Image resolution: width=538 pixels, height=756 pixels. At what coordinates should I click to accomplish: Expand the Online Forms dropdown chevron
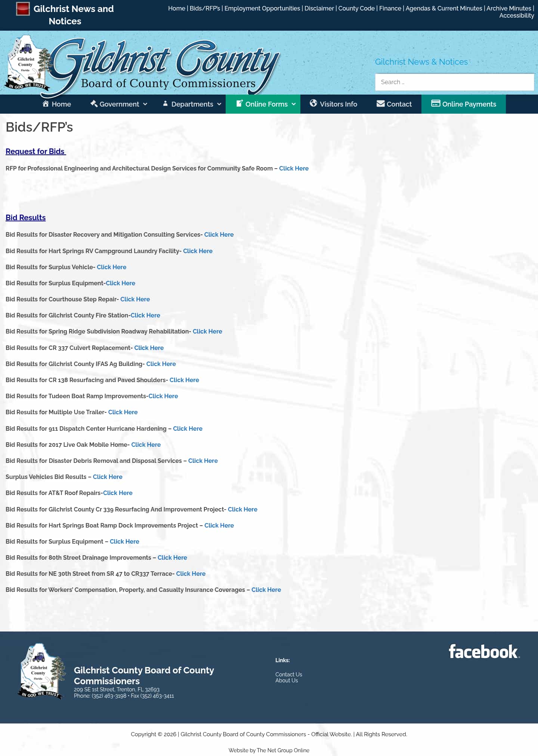pos(294,104)
